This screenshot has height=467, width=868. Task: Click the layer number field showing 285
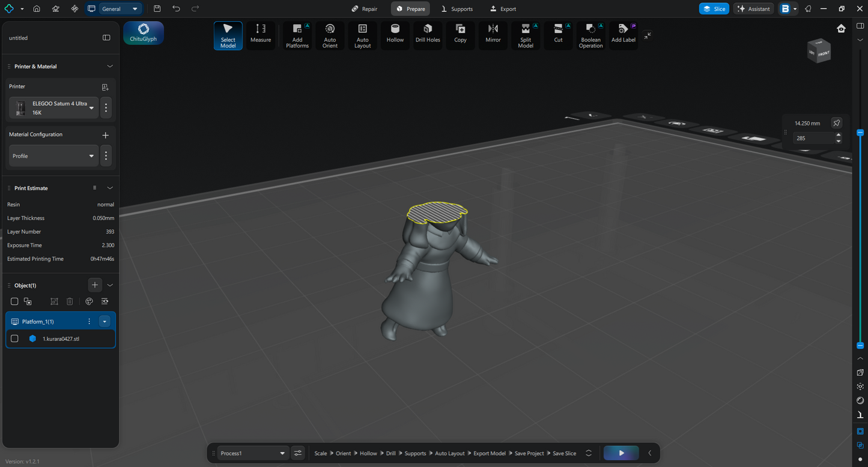tap(813, 138)
